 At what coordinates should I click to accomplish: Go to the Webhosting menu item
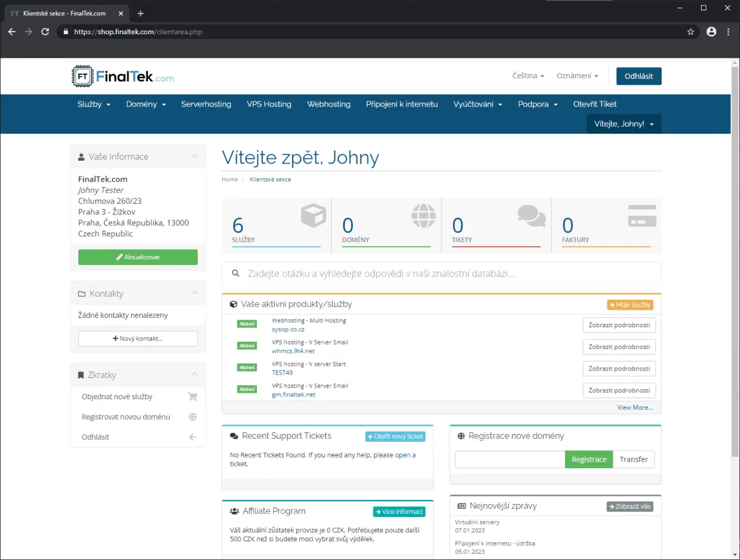click(328, 104)
